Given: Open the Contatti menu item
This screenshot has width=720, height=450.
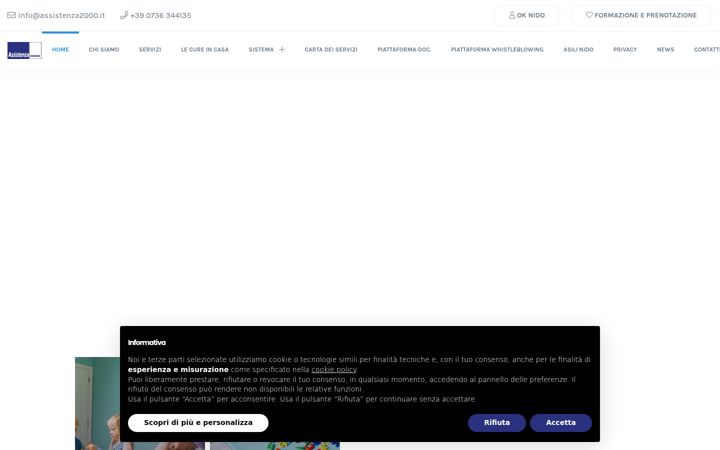Looking at the screenshot, I should (707, 50).
